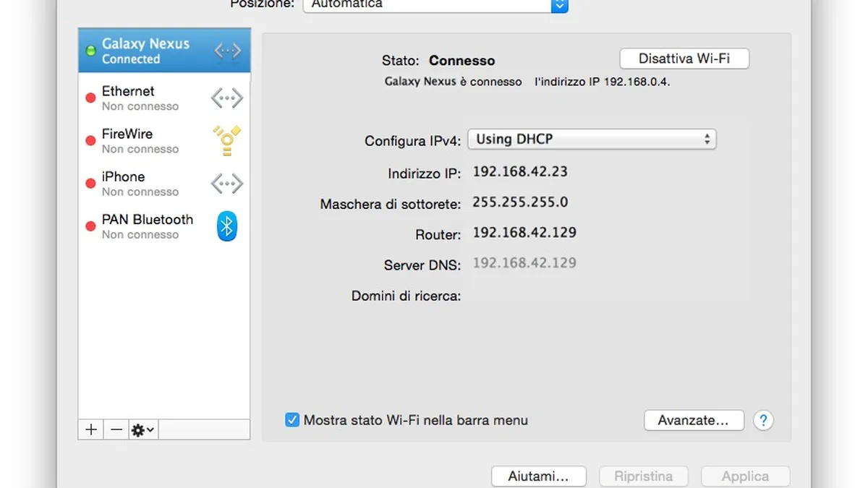Click the subnet mask value 255.255.255.0
This screenshot has width=868, height=488.
tap(520, 202)
